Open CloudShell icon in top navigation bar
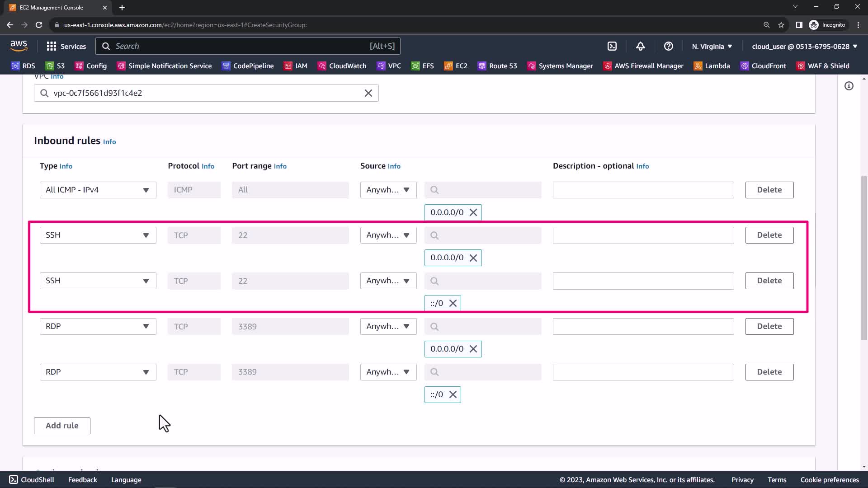868x488 pixels. [612, 46]
